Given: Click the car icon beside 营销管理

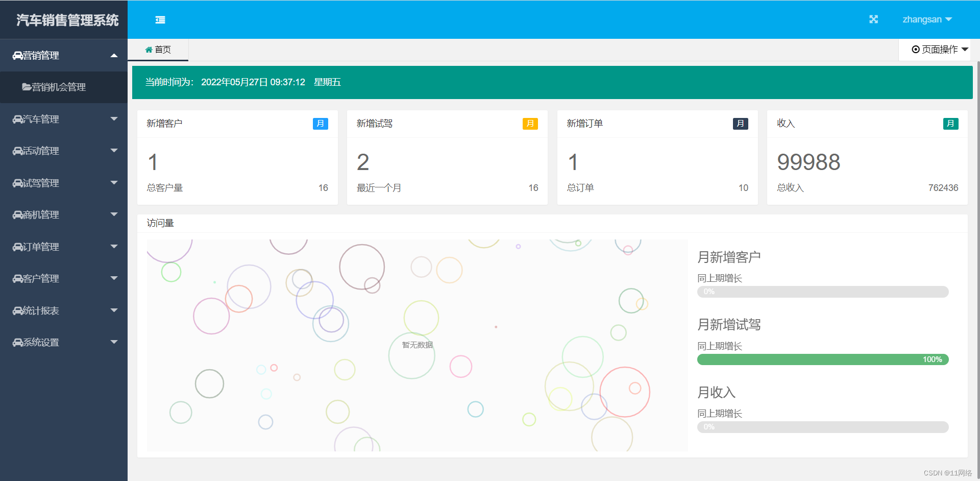Looking at the screenshot, I should pos(18,56).
